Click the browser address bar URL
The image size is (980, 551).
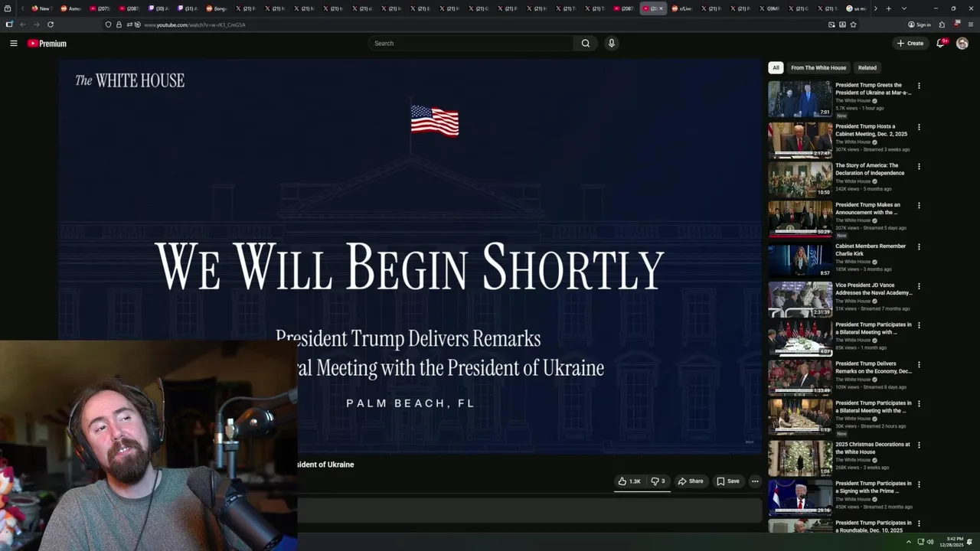[x=194, y=25]
